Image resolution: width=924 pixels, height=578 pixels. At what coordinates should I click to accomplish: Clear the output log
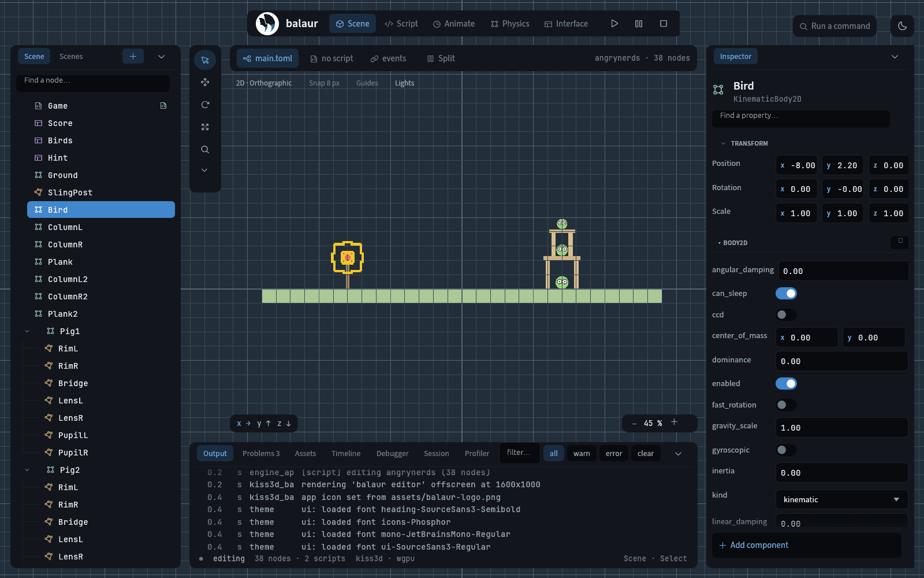(x=646, y=454)
